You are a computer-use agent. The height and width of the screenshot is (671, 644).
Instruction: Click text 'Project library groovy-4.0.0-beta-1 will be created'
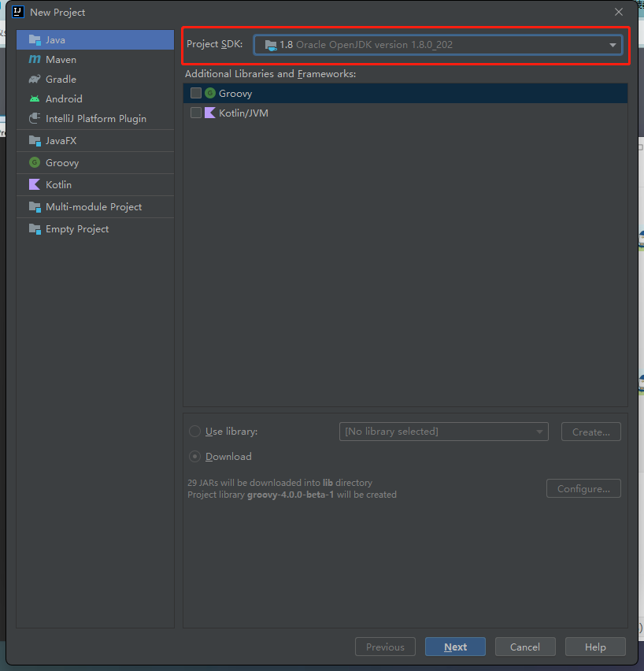click(x=292, y=495)
